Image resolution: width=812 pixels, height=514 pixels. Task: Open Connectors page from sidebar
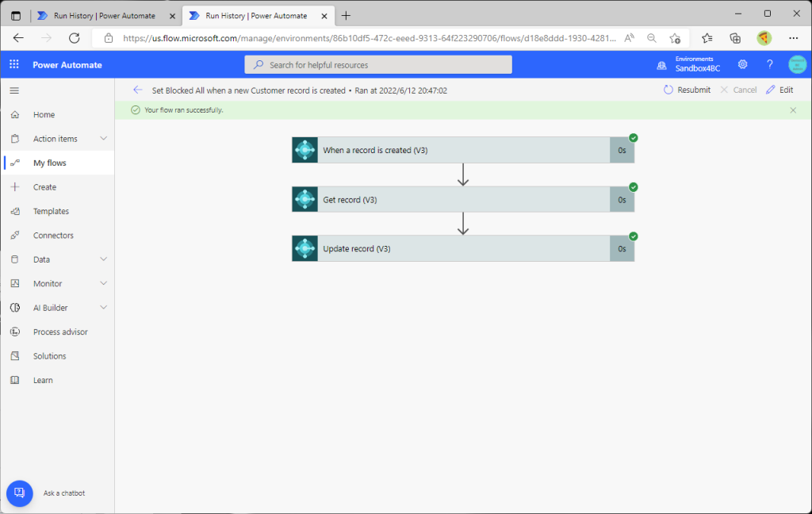pos(53,236)
